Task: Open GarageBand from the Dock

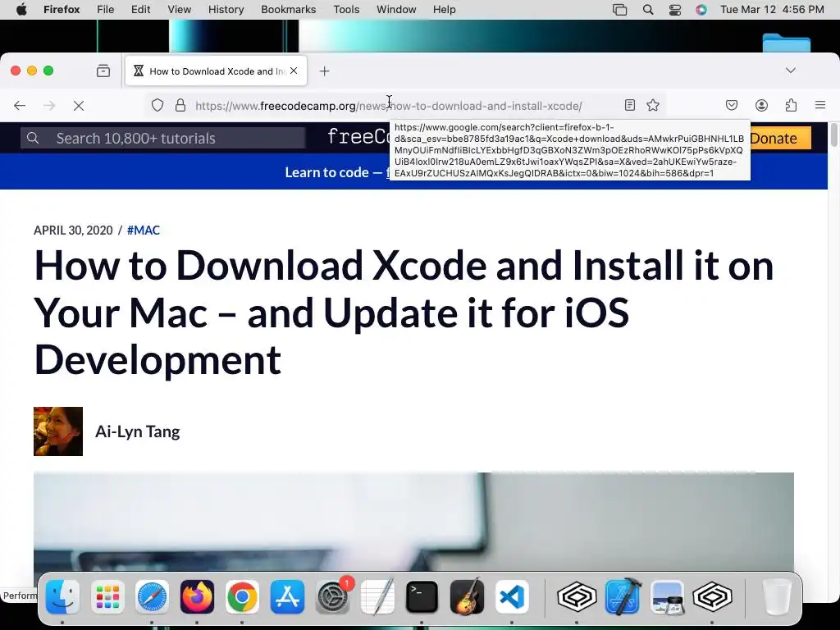Action: [x=467, y=596]
